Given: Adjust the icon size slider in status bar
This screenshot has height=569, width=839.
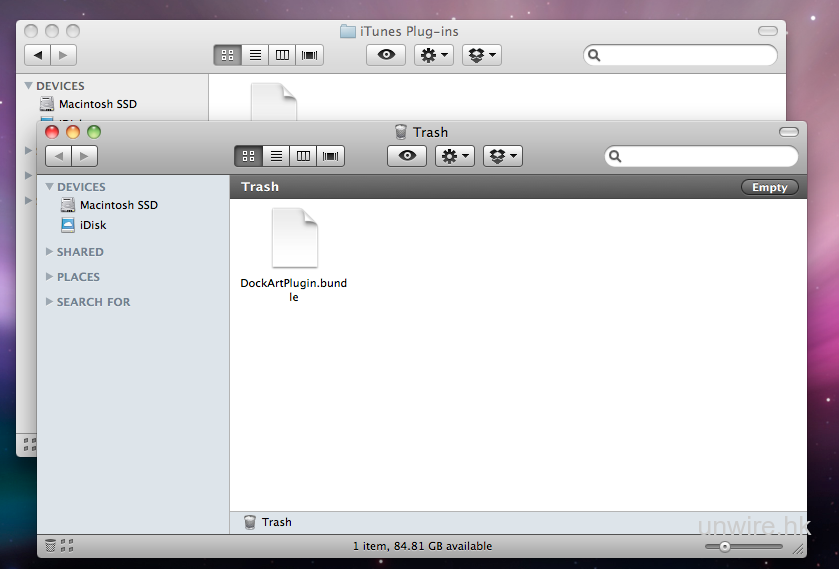Looking at the screenshot, I should pos(725,546).
